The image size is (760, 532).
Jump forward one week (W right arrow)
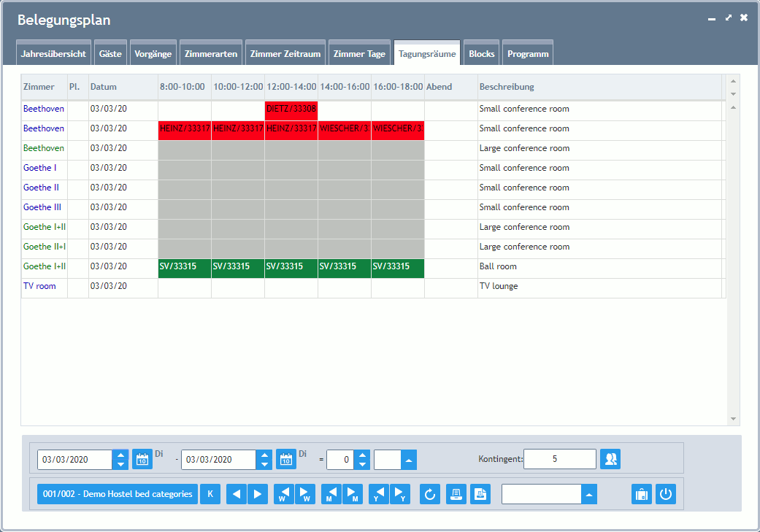point(305,494)
